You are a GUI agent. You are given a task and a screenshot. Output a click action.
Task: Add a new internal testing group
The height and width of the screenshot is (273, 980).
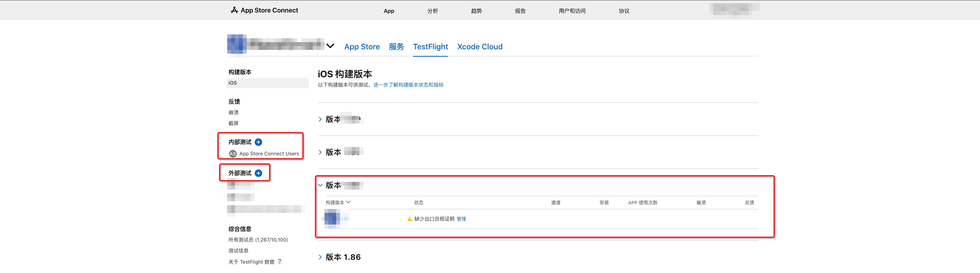(258, 142)
